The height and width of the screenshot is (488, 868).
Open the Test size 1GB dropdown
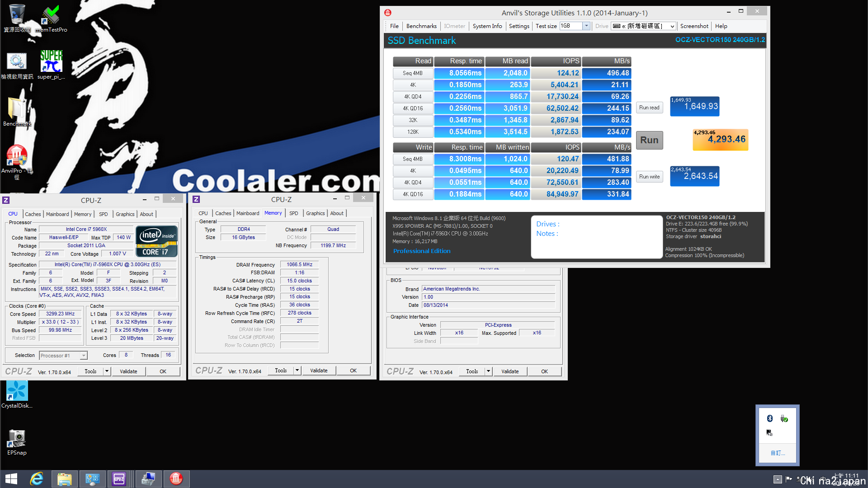pos(586,26)
